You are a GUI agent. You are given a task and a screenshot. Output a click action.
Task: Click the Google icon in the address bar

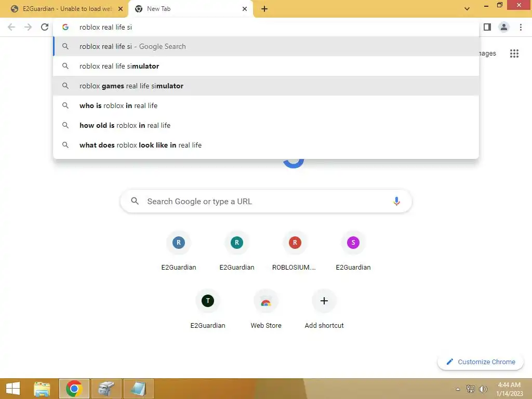[65, 27]
